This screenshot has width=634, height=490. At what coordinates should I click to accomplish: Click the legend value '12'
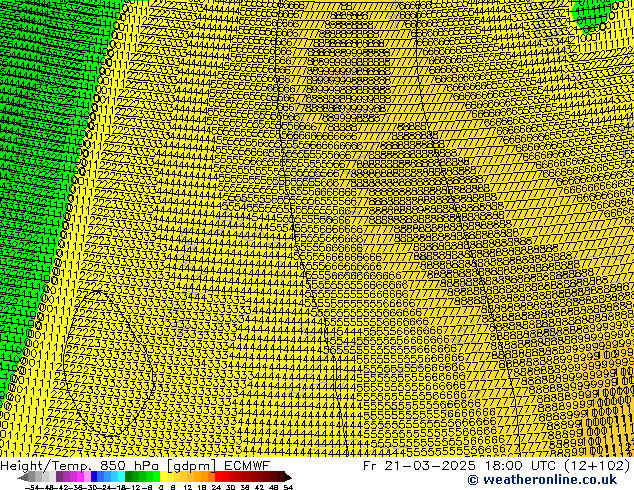pos(187,487)
